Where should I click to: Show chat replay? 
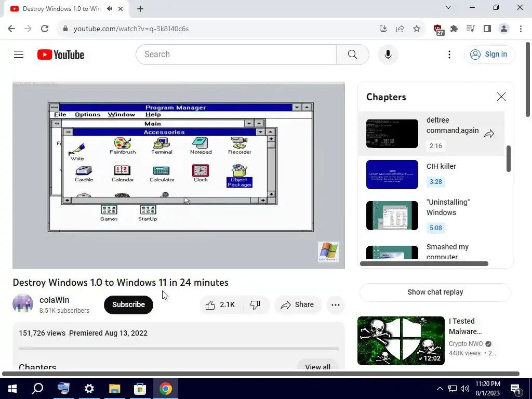point(435,292)
